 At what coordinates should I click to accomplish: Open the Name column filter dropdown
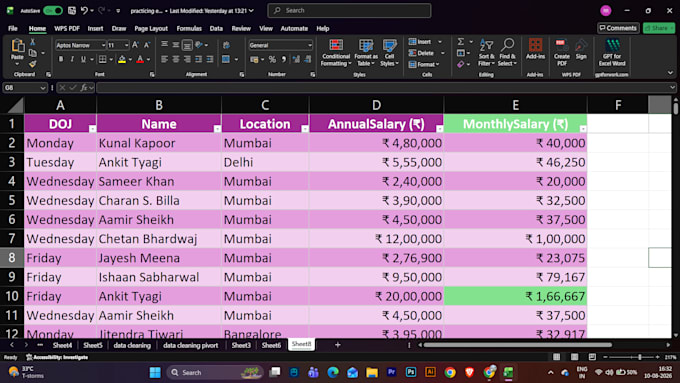point(217,128)
